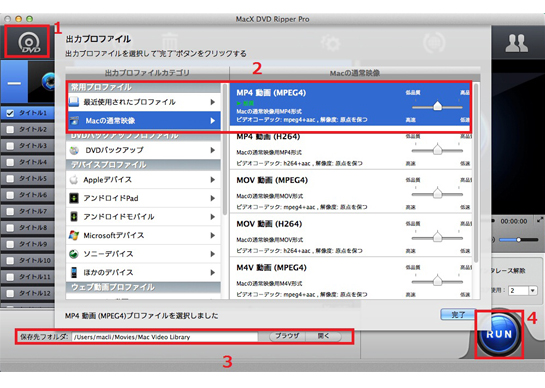Click the Apple logo device icon

click(74, 179)
